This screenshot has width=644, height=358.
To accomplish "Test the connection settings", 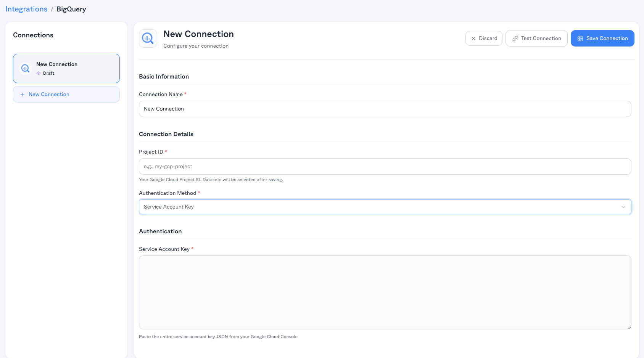I will click(x=536, y=39).
